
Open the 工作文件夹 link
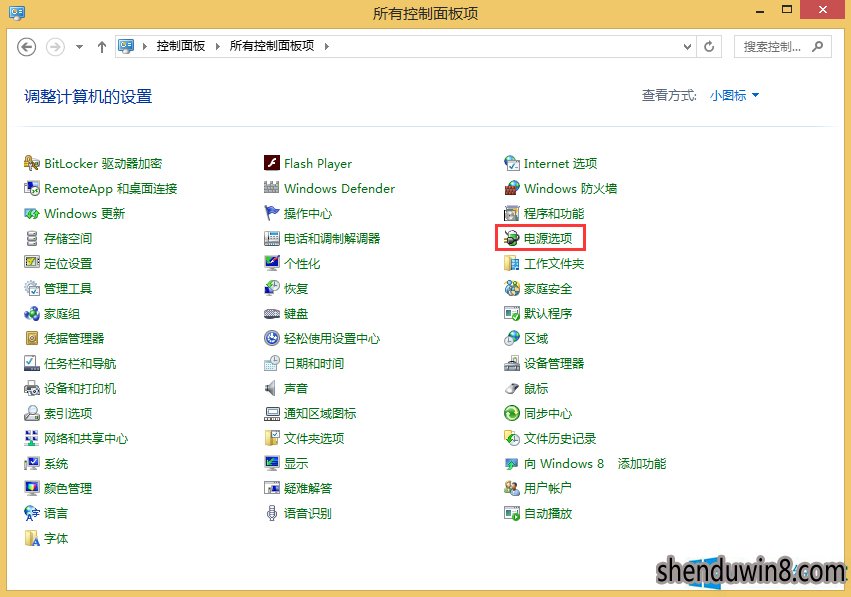[554, 264]
